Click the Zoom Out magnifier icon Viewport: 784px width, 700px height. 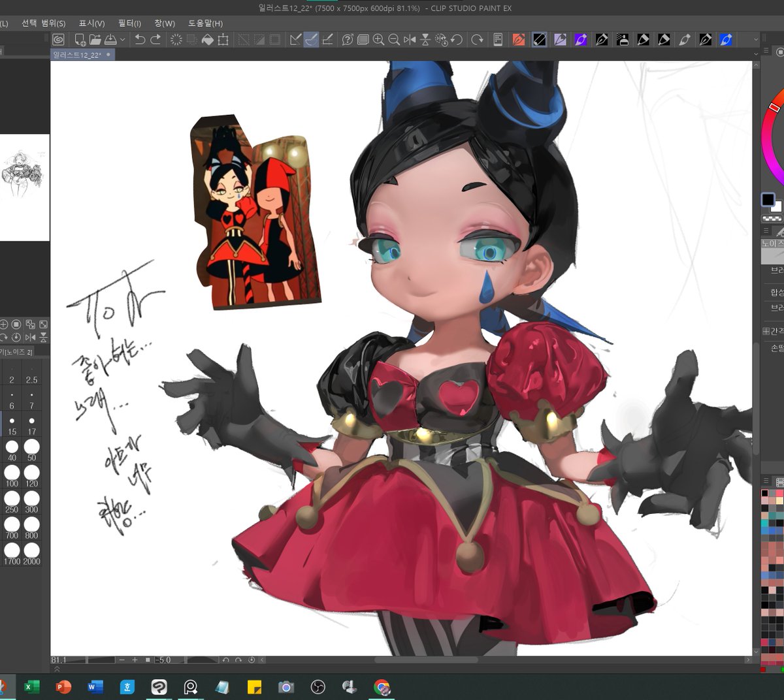394,40
